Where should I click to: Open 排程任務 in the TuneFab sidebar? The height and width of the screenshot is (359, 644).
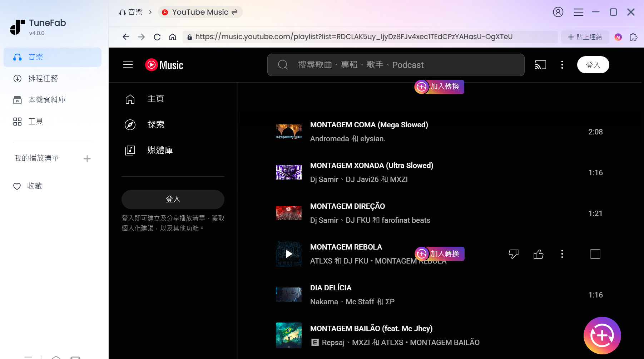pyautogui.click(x=44, y=78)
